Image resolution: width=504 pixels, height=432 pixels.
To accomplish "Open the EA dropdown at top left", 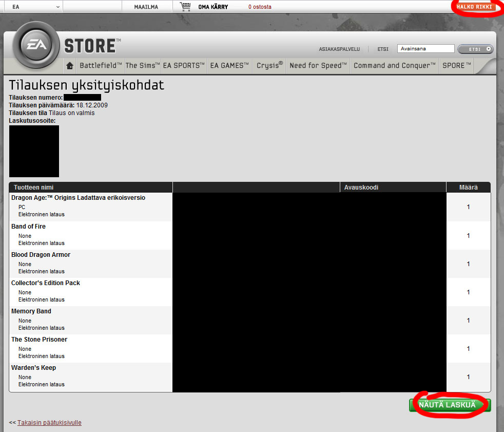I will (36, 7).
